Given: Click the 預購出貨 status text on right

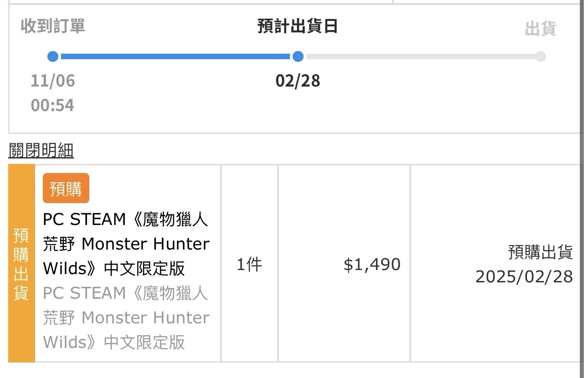Looking at the screenshot, I should click(540, 252).
